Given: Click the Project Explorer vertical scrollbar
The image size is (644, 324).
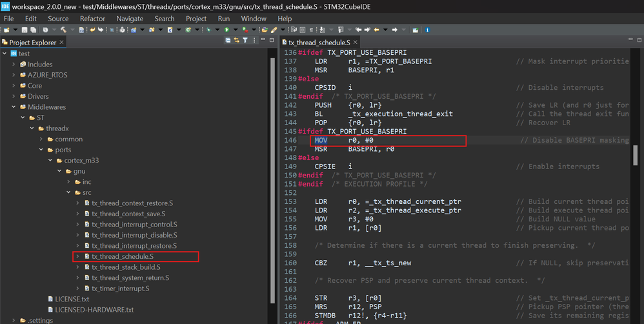Looking at the screenshot, I should (x=273, y=181).
